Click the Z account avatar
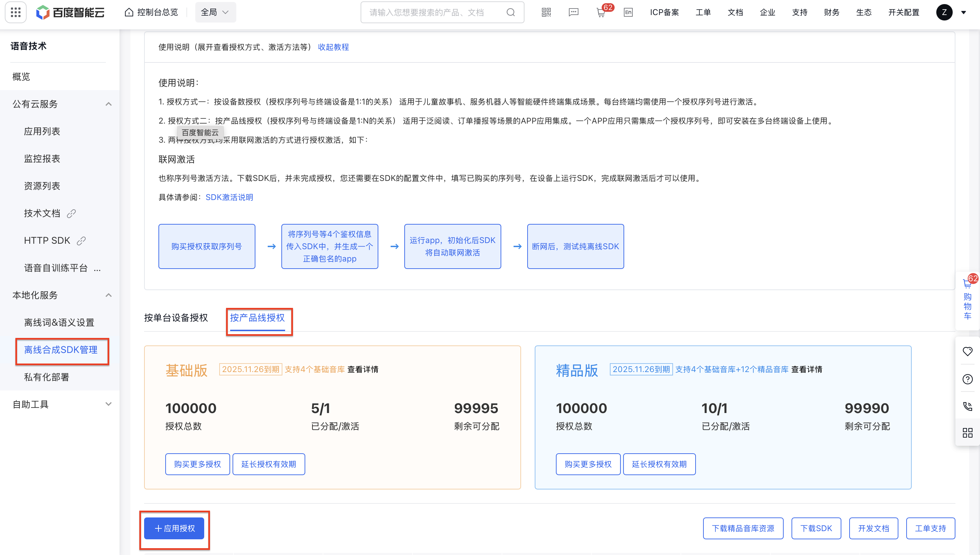Image resolution: width=980 pixels, height=555 pixels. point(944,12)
